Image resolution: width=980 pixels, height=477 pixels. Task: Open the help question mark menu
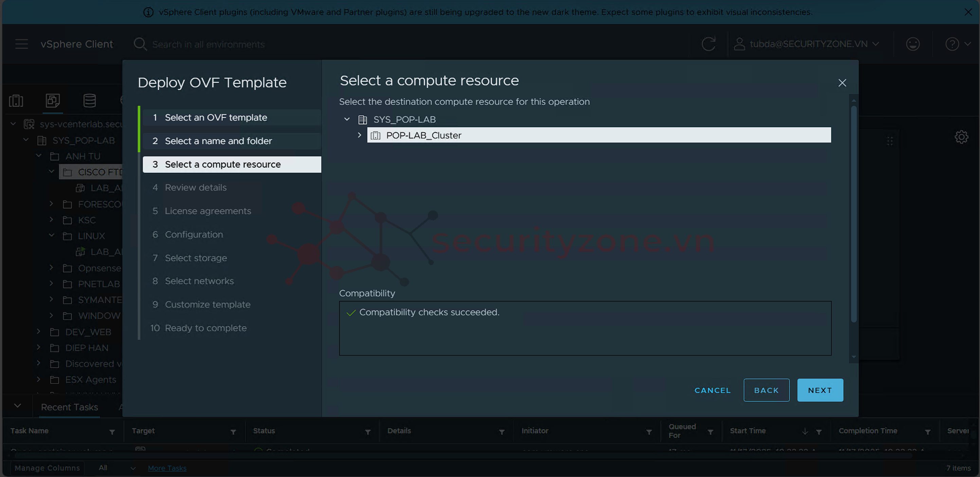pyautogui.click(x=952, y=44)
